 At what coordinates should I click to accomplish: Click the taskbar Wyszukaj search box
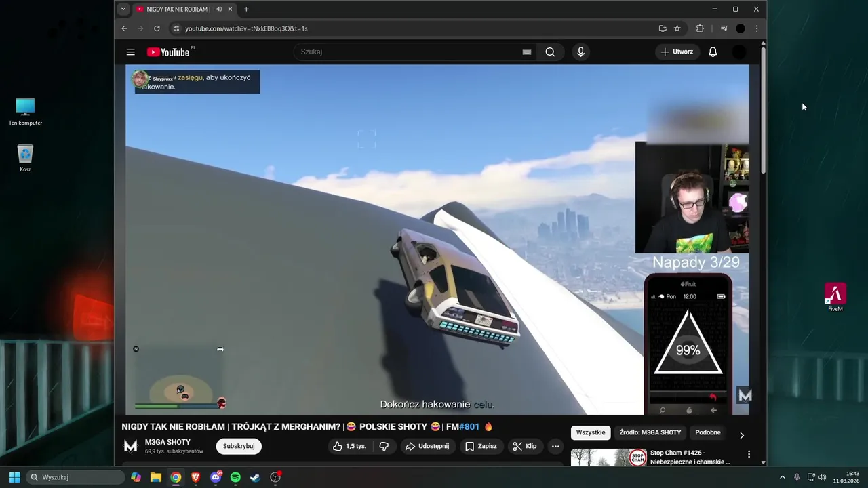(x=76, y=477)
